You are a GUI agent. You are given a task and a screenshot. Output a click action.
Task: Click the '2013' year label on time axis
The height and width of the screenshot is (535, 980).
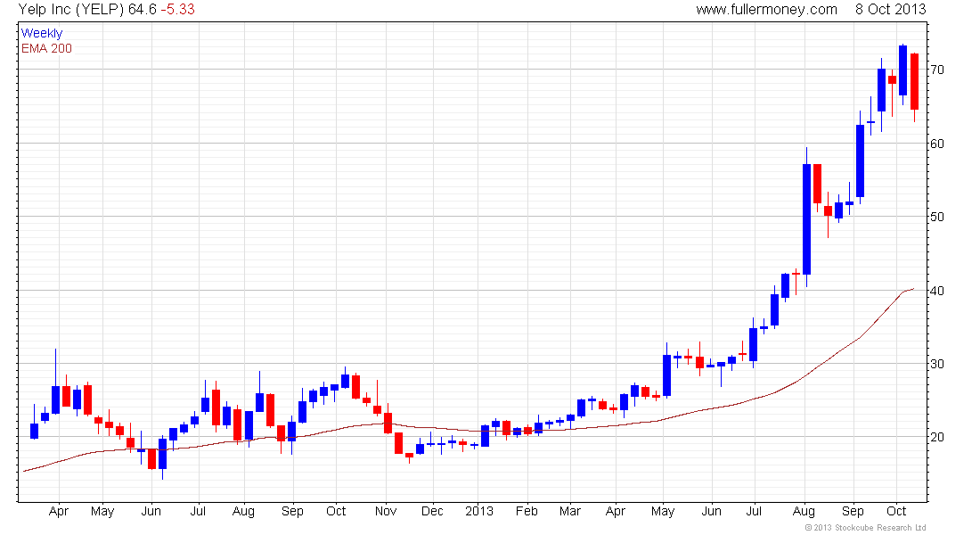tap(478, 512)
